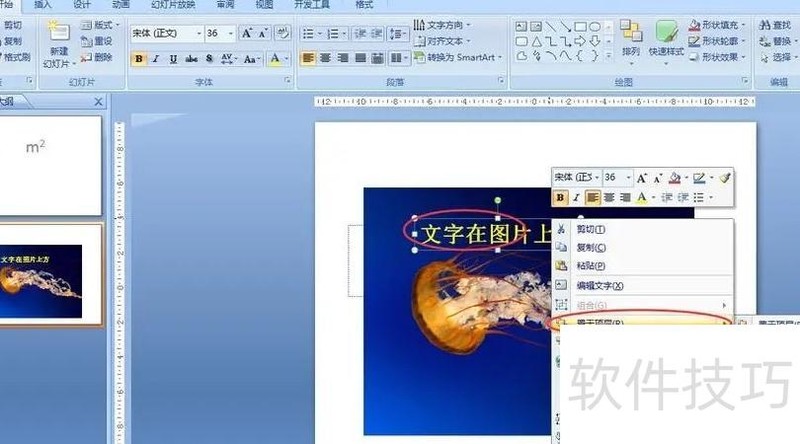The height and width of the screenshot is (444, 800).
Task: Click the ribbon Decrease Font Size icon
Action: click(x=263, y=34)
